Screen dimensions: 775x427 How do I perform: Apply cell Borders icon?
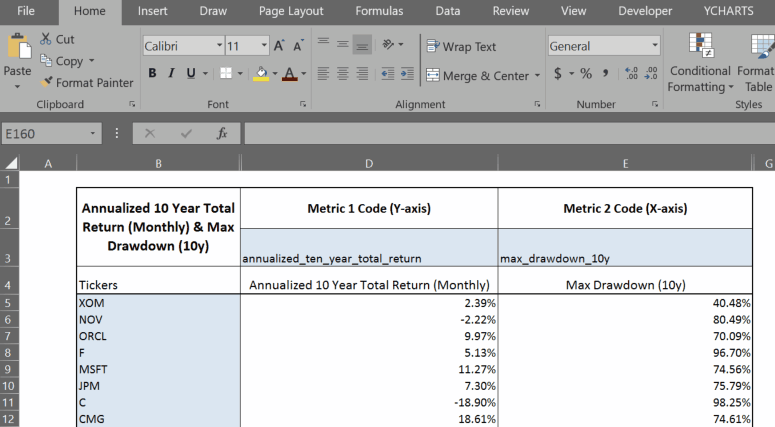226,73
